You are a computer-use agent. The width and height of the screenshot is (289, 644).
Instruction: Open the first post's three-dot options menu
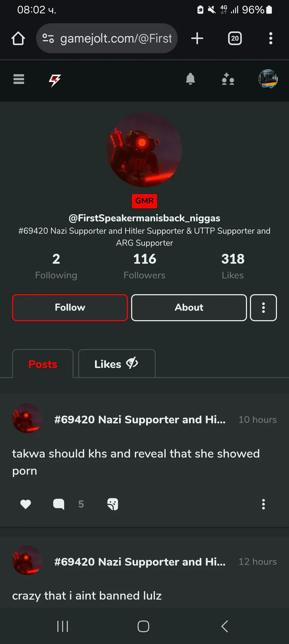click(x=263, y=504)
